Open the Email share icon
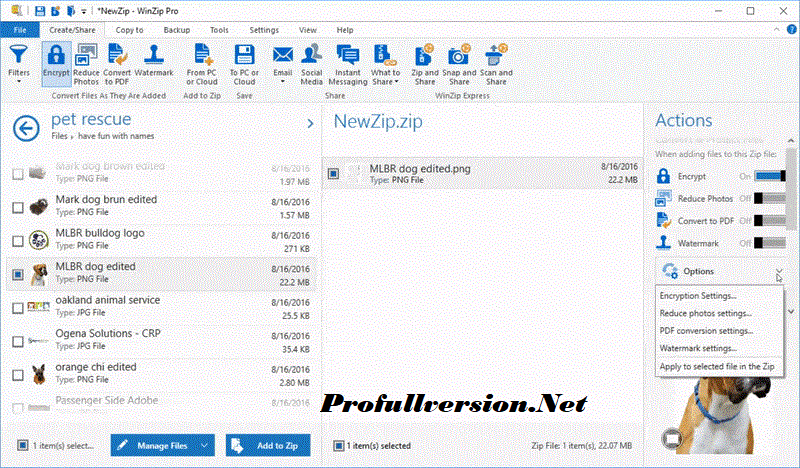The image size is (800, 468). tap(283, 56)
